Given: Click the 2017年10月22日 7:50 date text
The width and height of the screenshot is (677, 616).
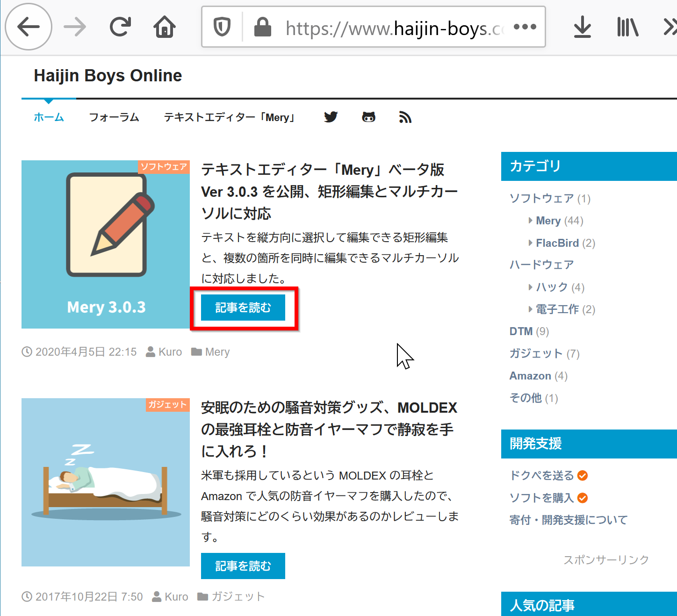Looking at the screenshot, I should click(89, 597).
